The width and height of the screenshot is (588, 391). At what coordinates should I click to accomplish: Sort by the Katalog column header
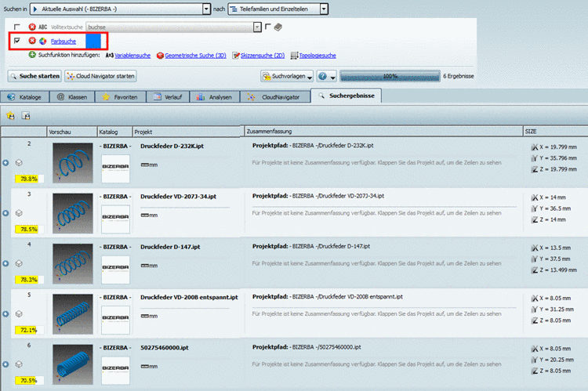pos(114,132)
